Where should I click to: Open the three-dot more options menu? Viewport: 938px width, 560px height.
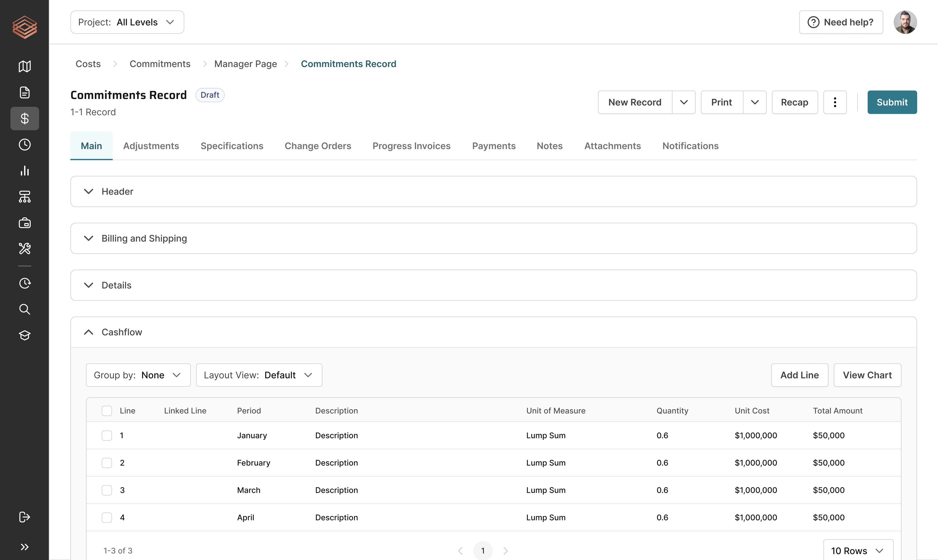834,102
